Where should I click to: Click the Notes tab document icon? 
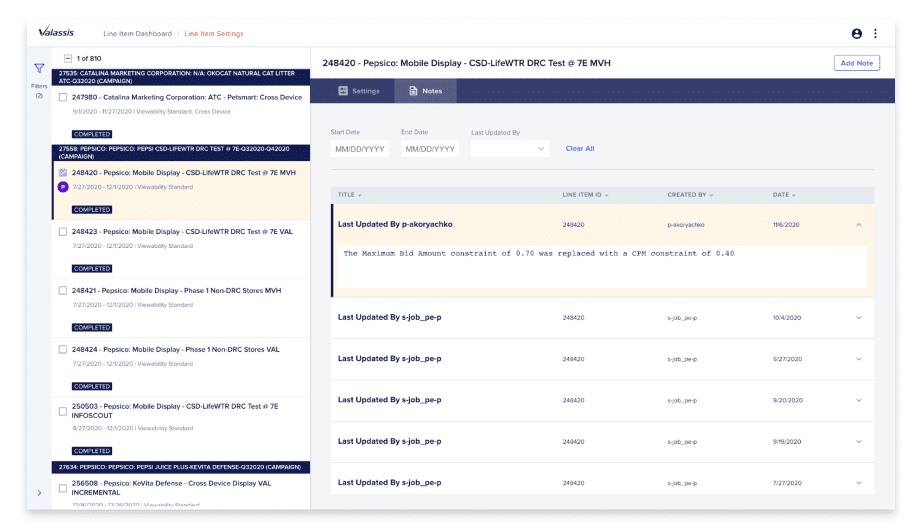(413, 91)
